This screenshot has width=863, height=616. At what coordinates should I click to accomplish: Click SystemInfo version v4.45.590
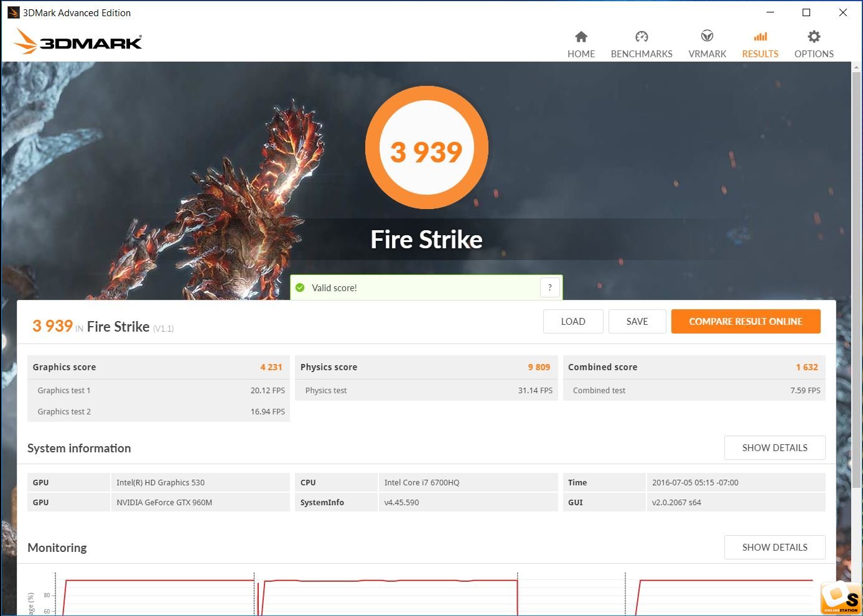tap(468, 503)
